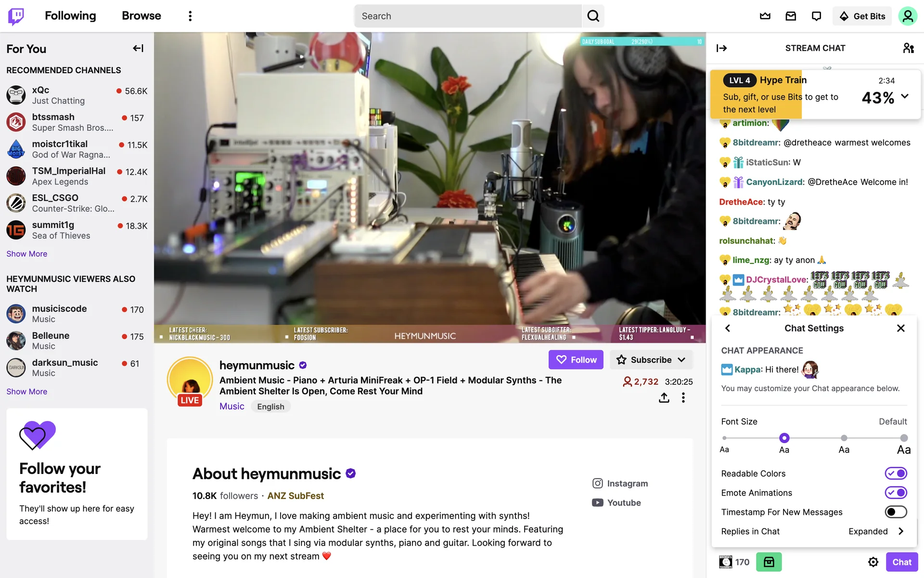Screen dimensions: 924x578
Task: Enable Timestamp For New Messages
Action: [x=896, y=512]
